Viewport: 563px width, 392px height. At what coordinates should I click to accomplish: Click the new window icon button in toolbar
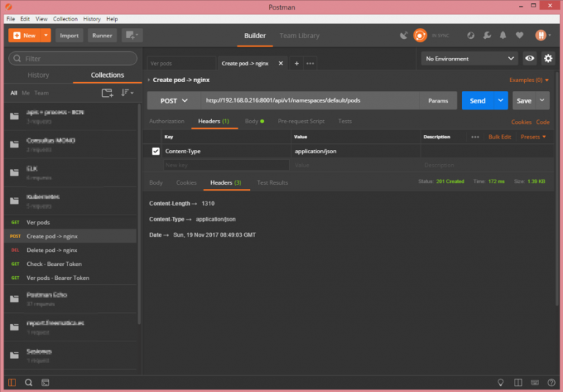click(132, 35)
